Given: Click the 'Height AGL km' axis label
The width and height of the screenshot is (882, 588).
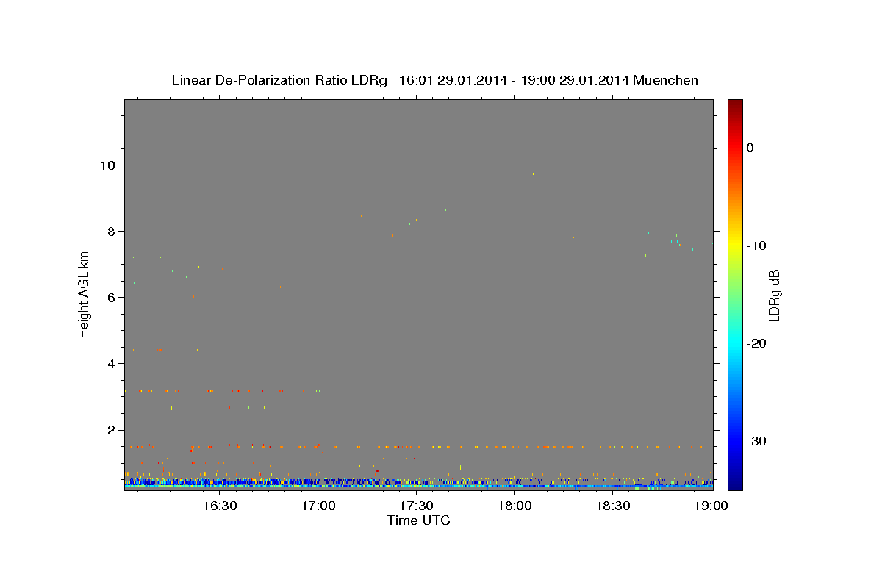Looking at the screenshot, I should click(x=85, y=294).
